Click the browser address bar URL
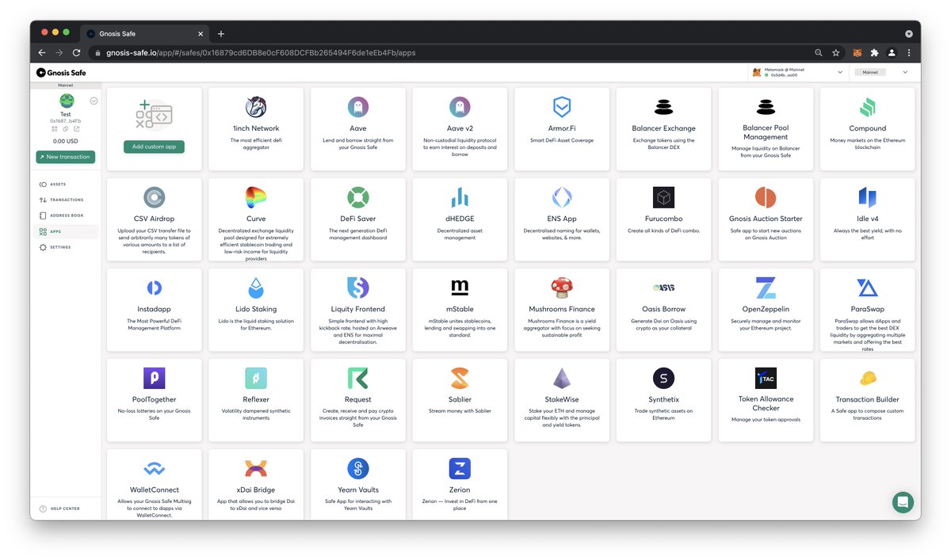 [261, 53]
